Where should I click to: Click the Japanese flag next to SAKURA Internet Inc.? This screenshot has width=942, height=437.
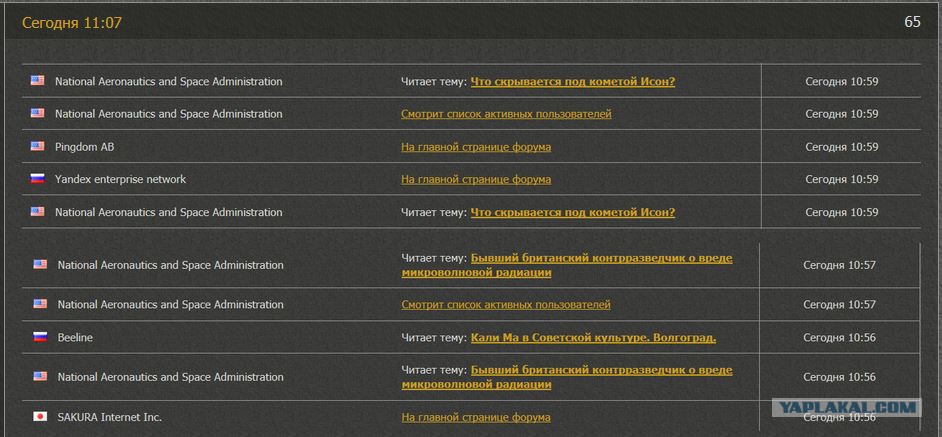coord(40,416)
